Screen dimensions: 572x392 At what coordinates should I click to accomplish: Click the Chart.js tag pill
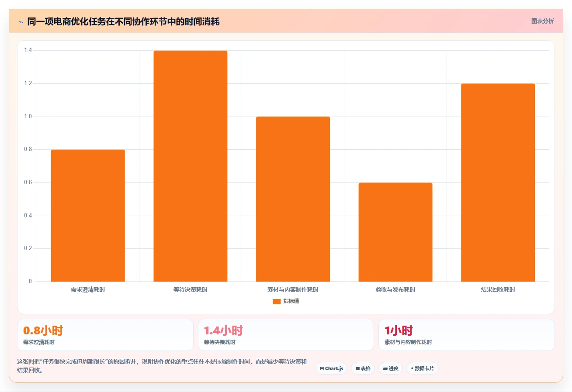[x=331, y=368]
